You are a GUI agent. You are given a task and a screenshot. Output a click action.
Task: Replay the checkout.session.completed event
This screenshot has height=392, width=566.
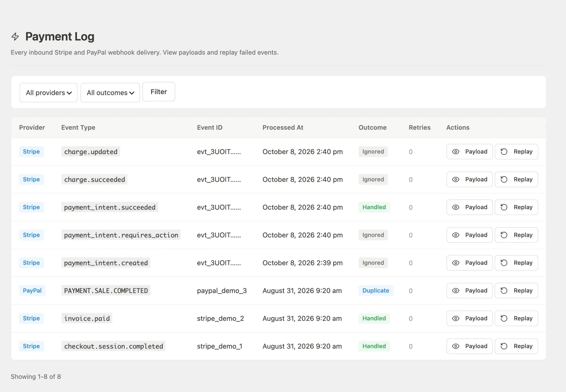[x=516, y=346]
